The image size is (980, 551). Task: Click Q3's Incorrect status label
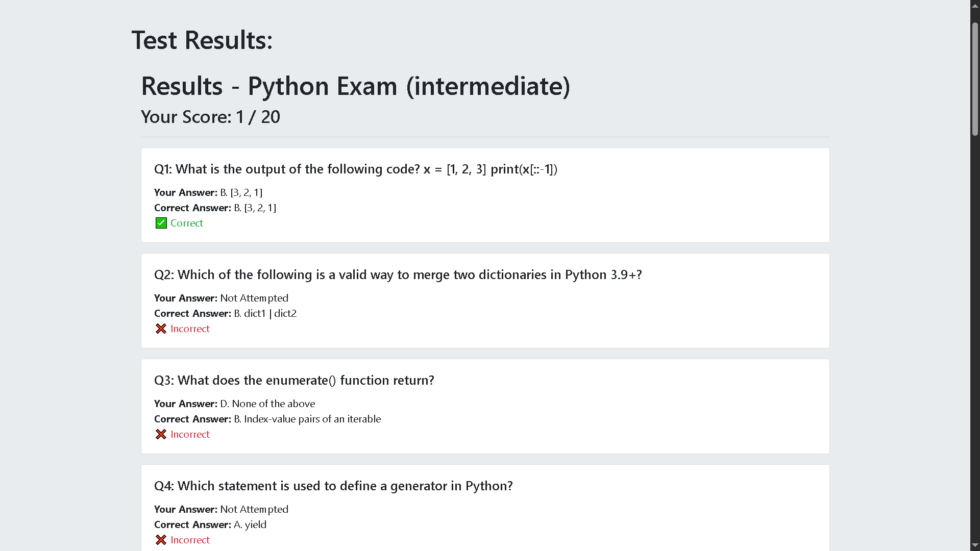click(x=190, y=434)
